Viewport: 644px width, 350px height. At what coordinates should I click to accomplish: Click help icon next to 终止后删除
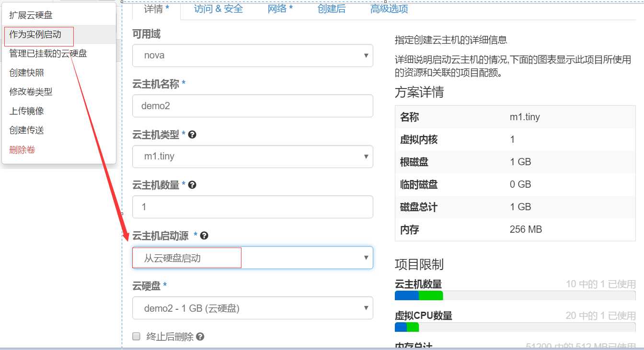200,337
